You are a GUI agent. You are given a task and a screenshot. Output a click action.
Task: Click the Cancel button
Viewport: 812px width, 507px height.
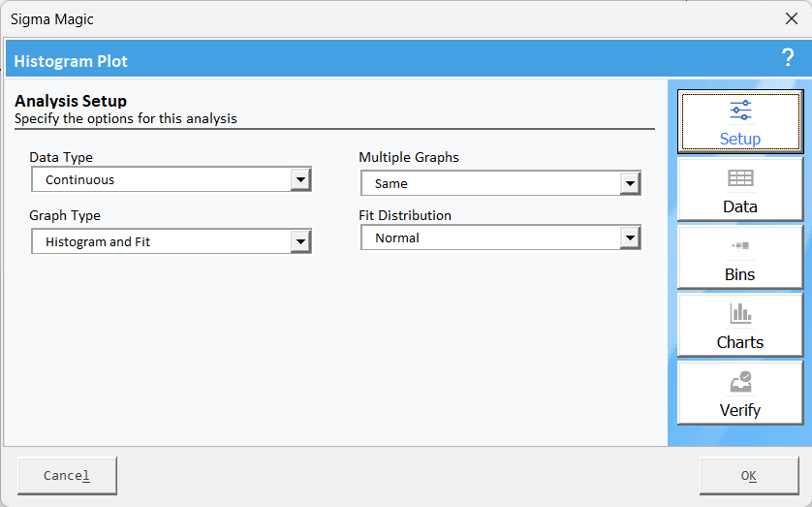pyautogui.click(x=67, y=475)
